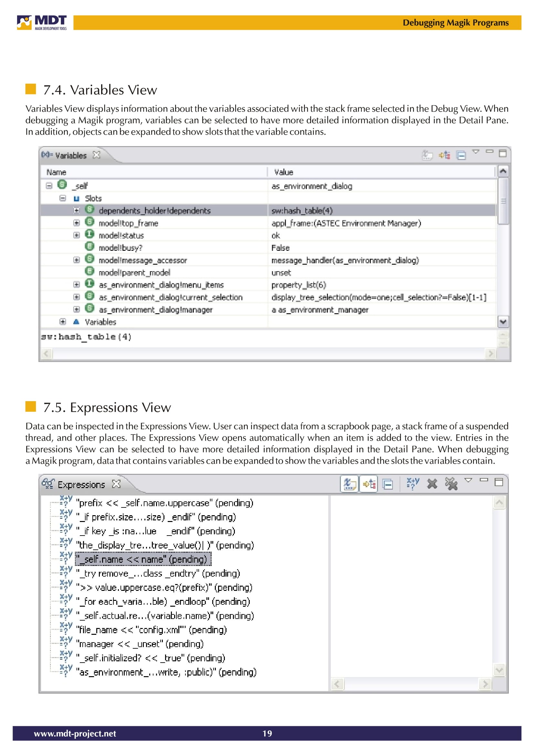Select expression "_for each_varia...ble) _endloop"
Screen dimensions: 535x756
(163, 602)
